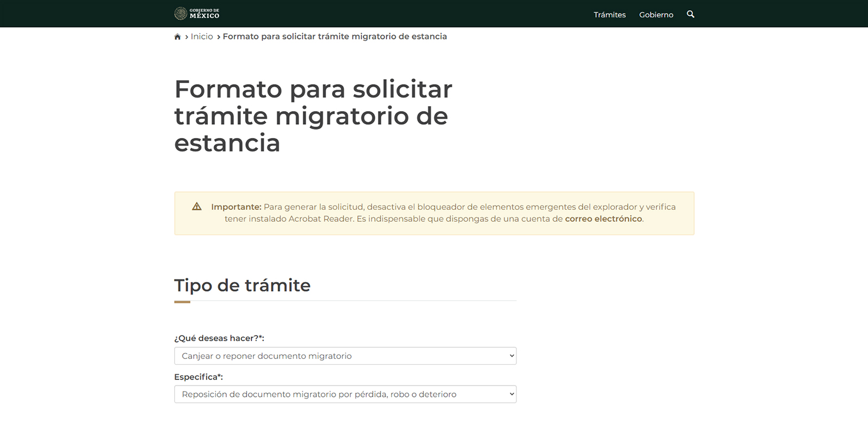Click the chevron before Formato breadcrumb text
The image size is (868, 424).
[x=219, y=37]
